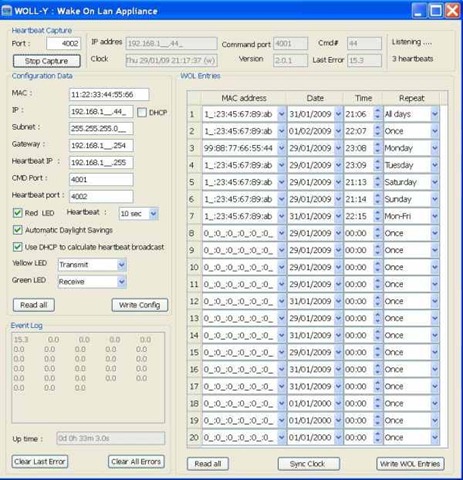Viewport: 463px width, 480px height.
Task: Maximize the WOLL-Y window
Action: tap(436, 11)
